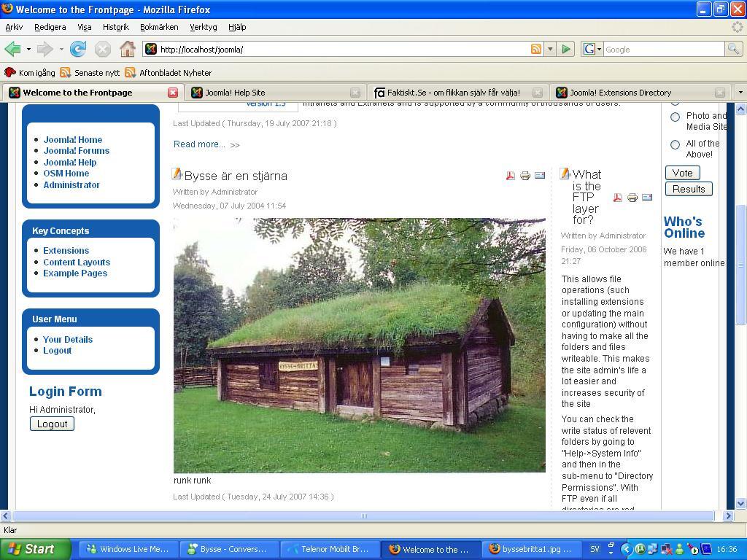
Task: Select the Photo and Media Site poll option
Action: point(675,117)
